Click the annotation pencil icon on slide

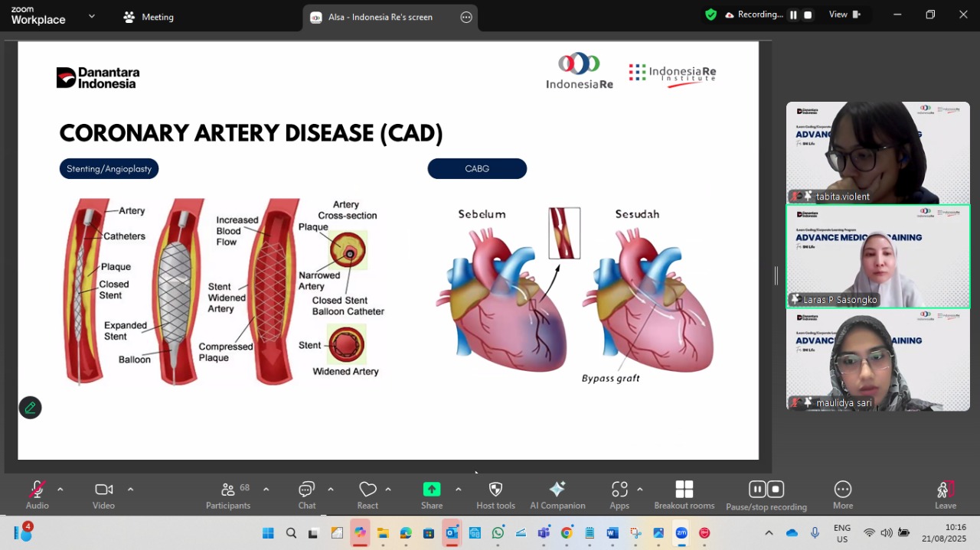tap(31, 408)
